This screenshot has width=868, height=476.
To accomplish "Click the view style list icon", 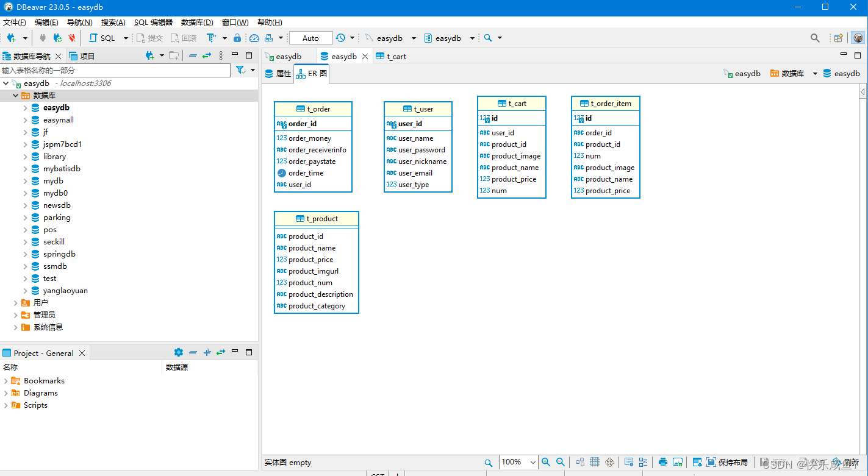I will [x=644, y=462].
